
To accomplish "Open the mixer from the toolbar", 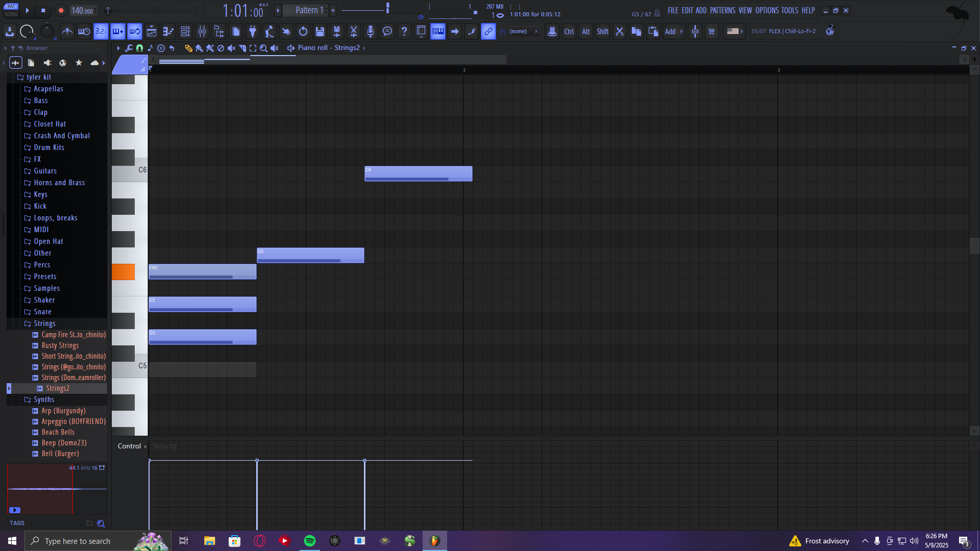I will [202, 32].
